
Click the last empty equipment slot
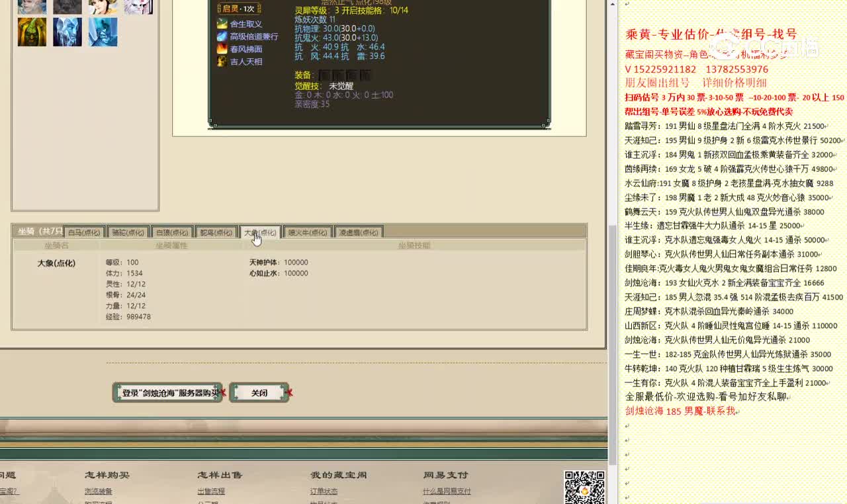click(x=365, y=75)
